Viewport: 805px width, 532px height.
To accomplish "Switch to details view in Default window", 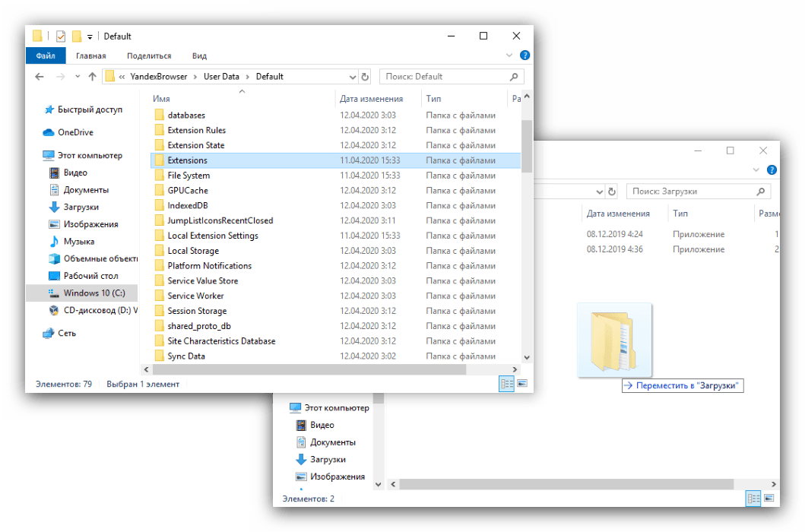I will tap(506, 385).
